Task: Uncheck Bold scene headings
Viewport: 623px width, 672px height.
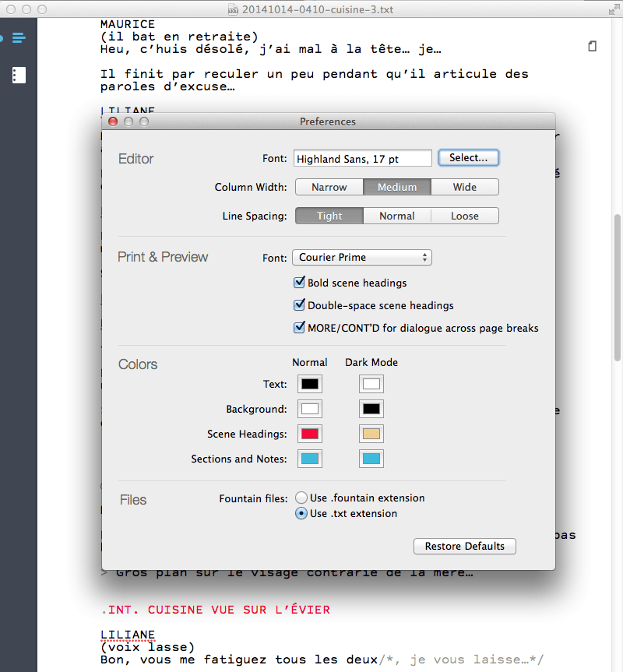Action: [299, 283]
